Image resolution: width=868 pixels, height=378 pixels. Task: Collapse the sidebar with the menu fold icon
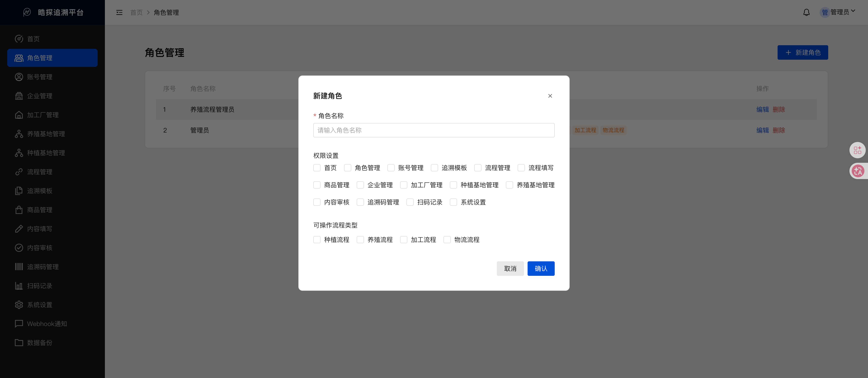[119, 12]
